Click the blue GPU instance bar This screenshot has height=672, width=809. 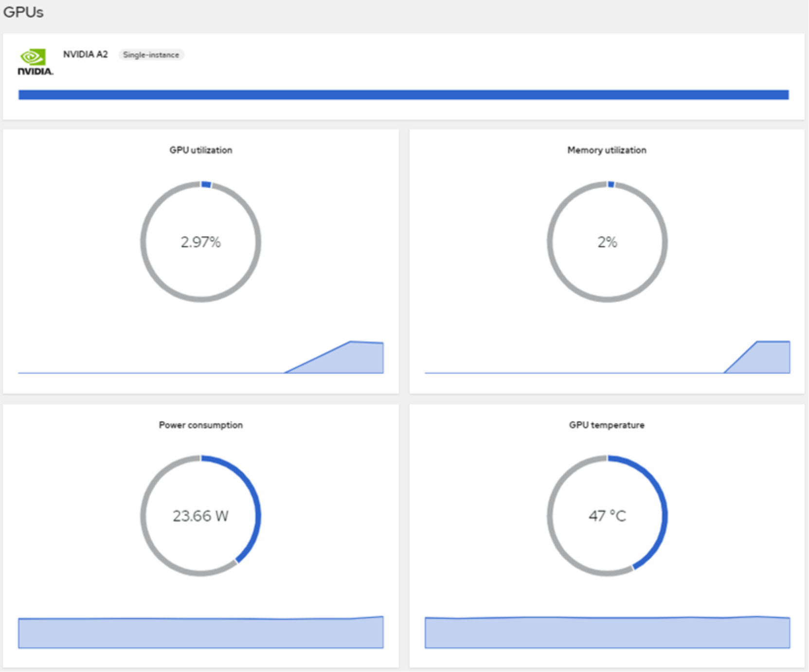coord(403,95)
